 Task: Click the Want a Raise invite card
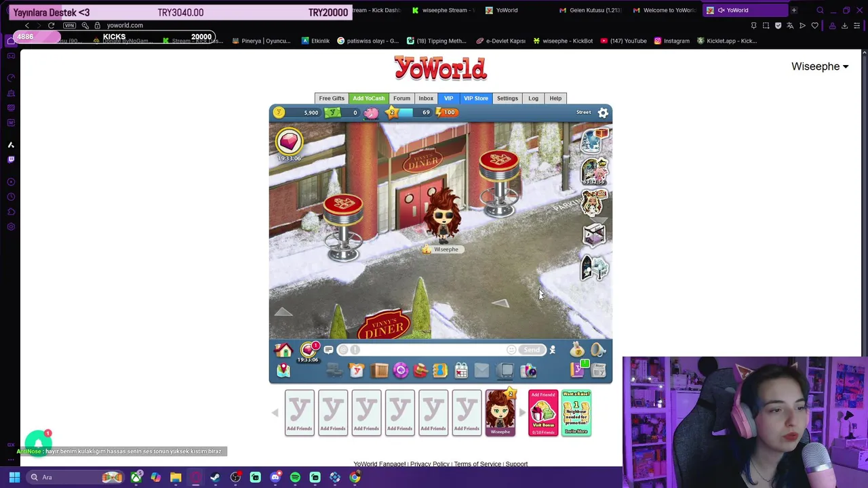pos(576,413)
